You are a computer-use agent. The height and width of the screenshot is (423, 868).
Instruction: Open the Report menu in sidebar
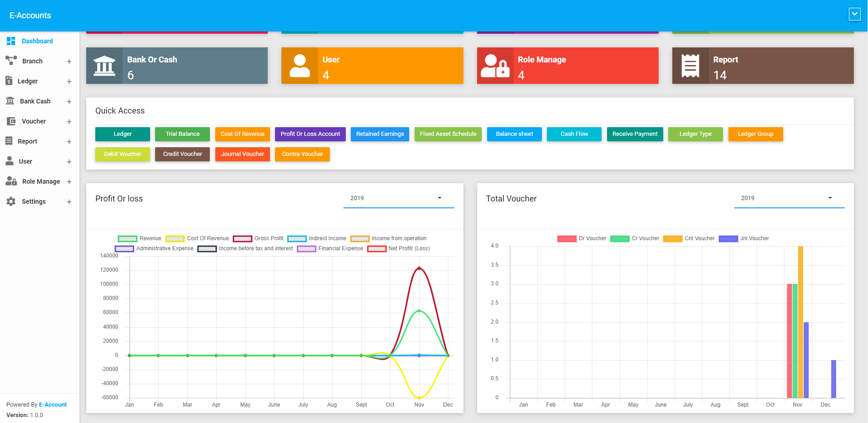tap(27, 141)
